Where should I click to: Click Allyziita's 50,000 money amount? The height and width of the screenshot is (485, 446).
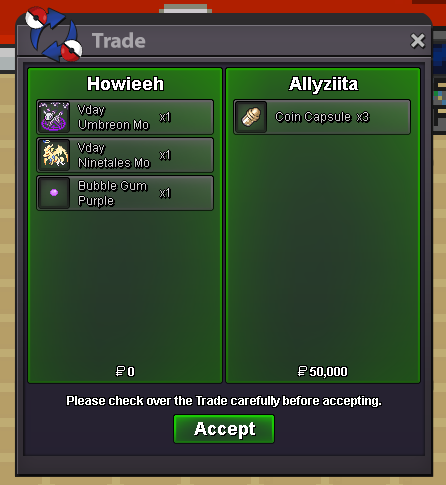point(322,371)
